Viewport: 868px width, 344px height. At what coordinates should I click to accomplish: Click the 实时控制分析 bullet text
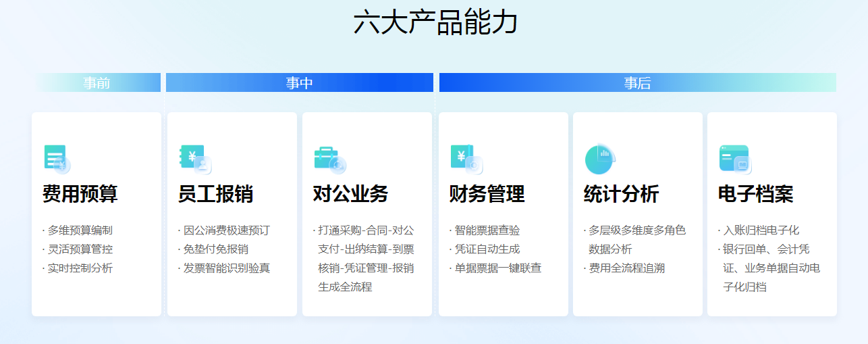click(x=80, y=268)
